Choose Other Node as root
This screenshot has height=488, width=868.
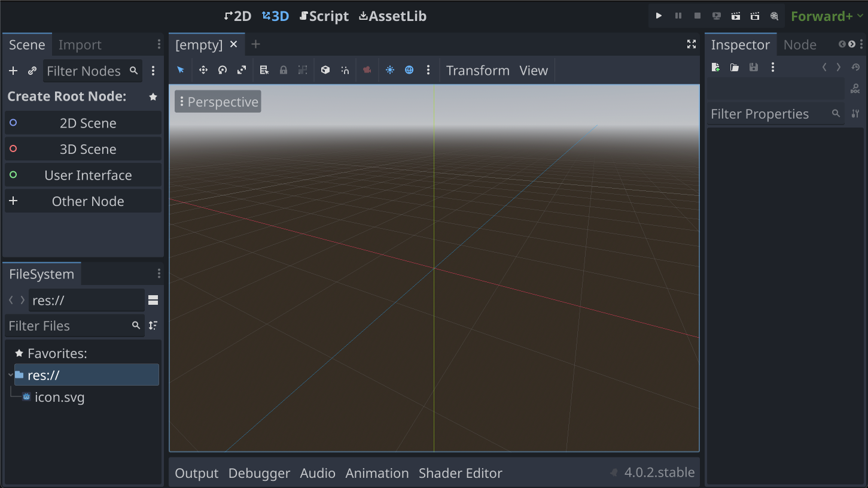(83, 201)
